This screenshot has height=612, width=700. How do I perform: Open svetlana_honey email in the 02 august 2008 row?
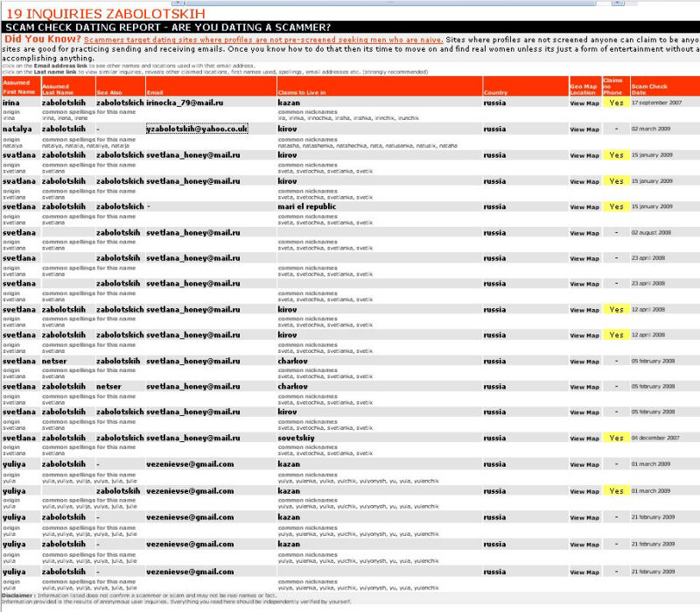pyautogui.click(x=192, y=233)
